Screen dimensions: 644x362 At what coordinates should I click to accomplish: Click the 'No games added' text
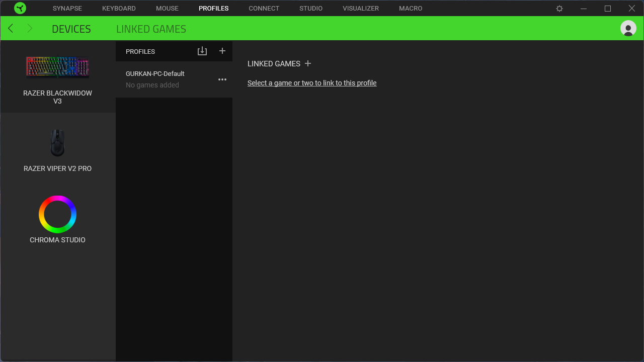pos(152,85)
